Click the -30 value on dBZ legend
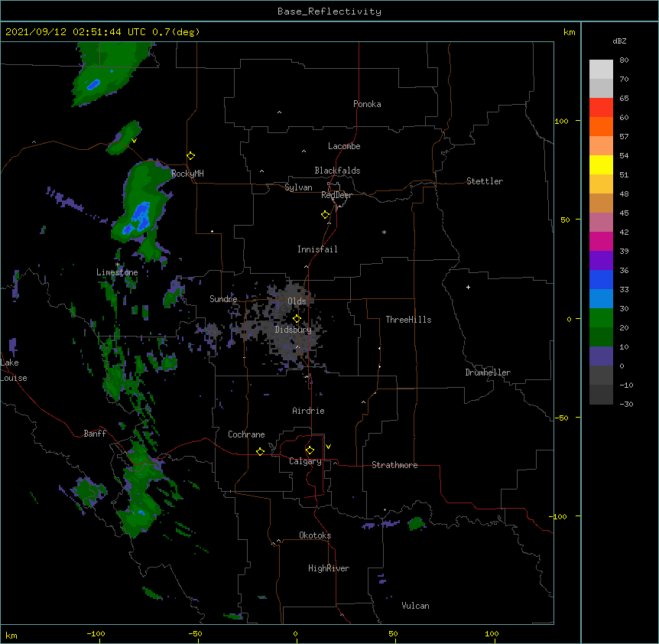The height and width of the screenshot is (644, 659). 626,405
